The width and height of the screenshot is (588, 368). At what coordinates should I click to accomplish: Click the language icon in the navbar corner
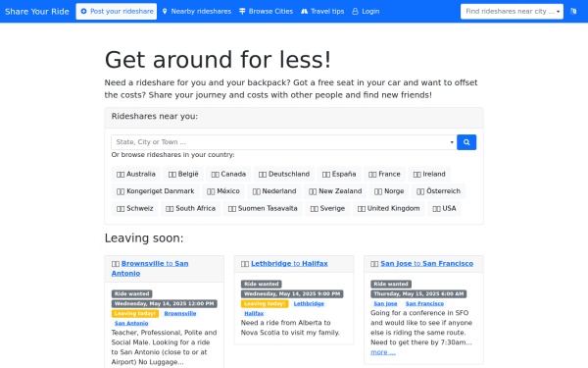point(573,11)
